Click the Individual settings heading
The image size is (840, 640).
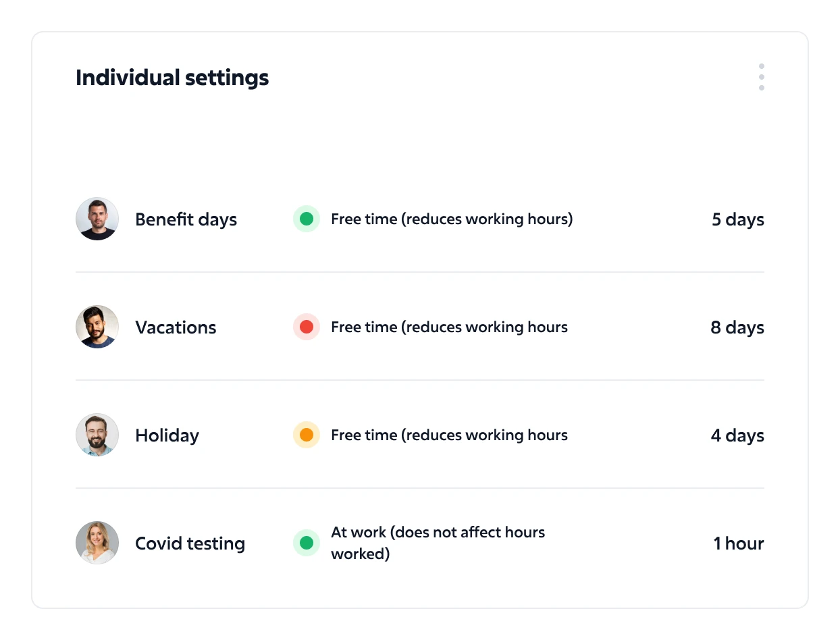point(172,78)
